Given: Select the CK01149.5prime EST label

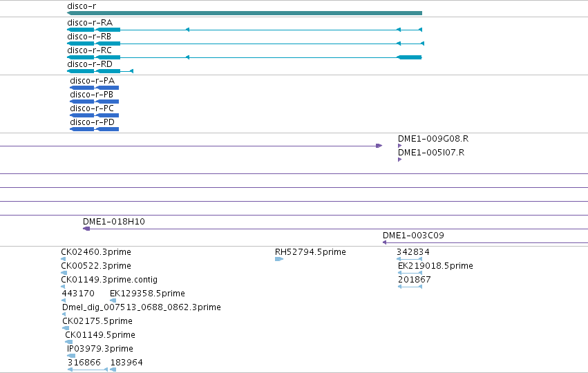Looking at the screenshot, I should (100, 335).
